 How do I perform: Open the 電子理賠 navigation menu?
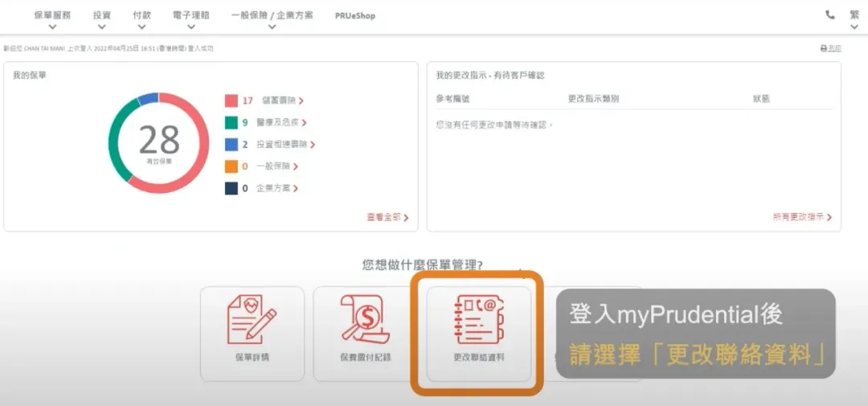[191, 15]
